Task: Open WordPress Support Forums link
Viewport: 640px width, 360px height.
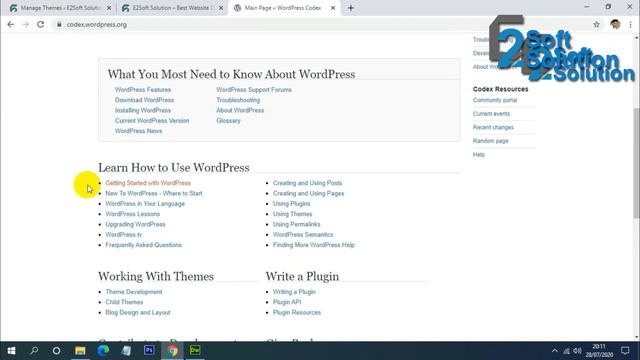Action: click(254, 90)
